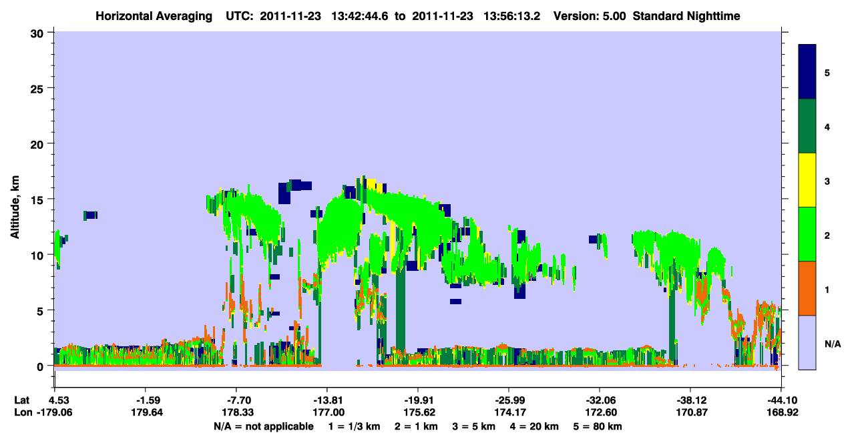The width and height of the screenshot is (868, 445).
Task: Click the '2 = 1 km' legend entry
Action: pyautogui.click(x=417, y=426)
